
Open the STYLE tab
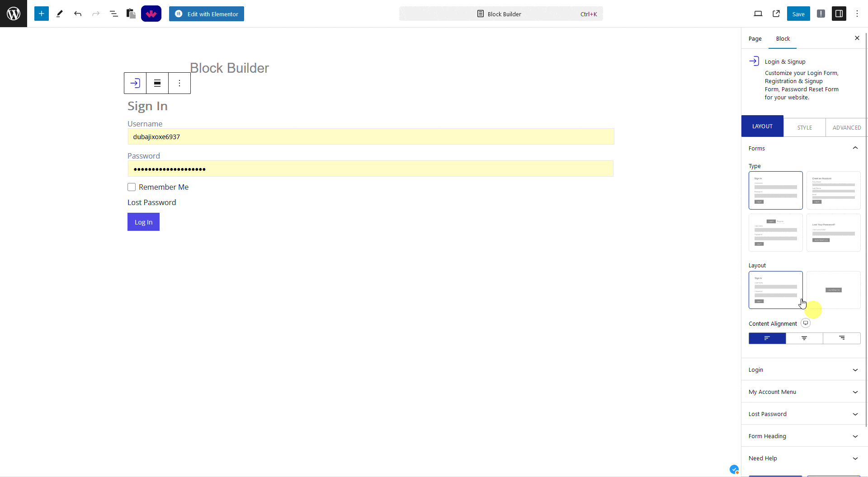[x=805, y=127]
